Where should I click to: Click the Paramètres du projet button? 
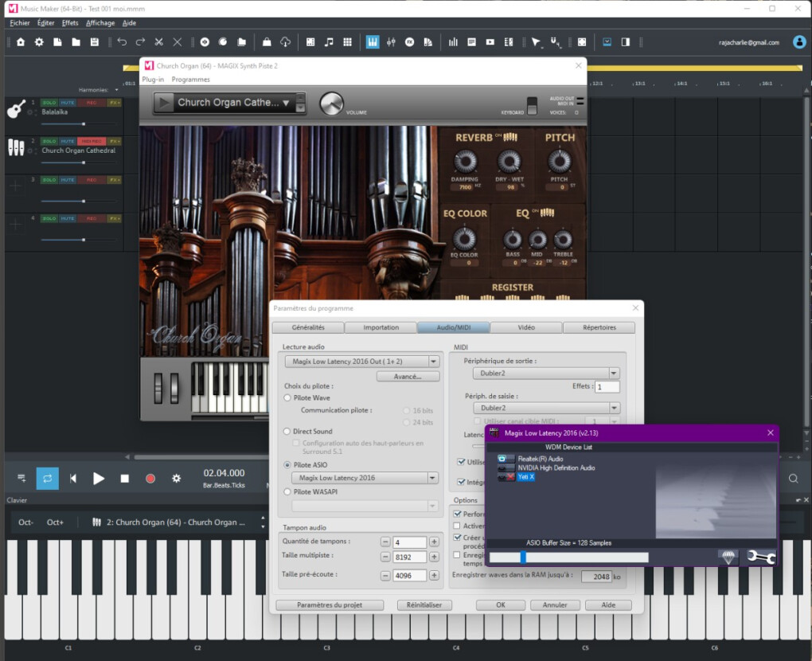(x=330, y=605)
